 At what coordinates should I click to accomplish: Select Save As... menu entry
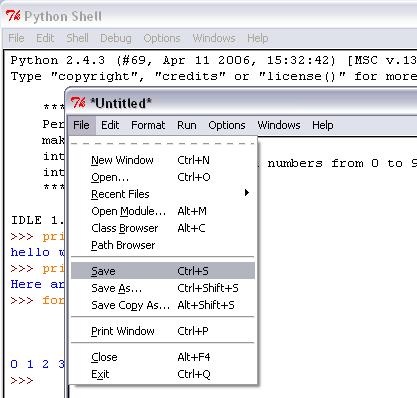163,288
